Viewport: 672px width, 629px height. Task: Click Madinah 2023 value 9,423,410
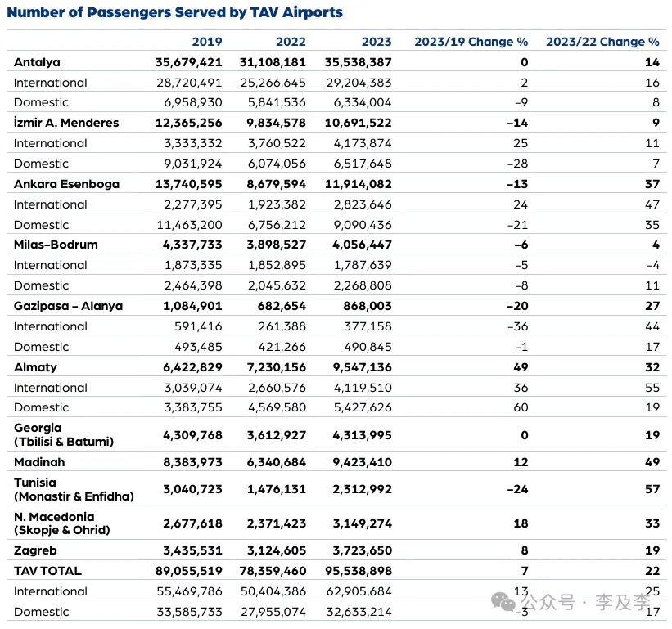click(362, 462)
